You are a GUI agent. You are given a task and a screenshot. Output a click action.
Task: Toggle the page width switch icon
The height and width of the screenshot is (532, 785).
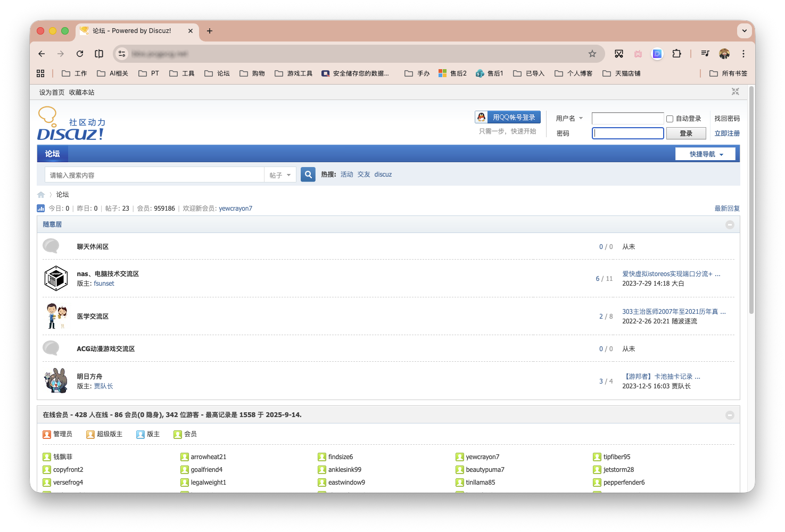pyautogui.click(x=735, y=92)
